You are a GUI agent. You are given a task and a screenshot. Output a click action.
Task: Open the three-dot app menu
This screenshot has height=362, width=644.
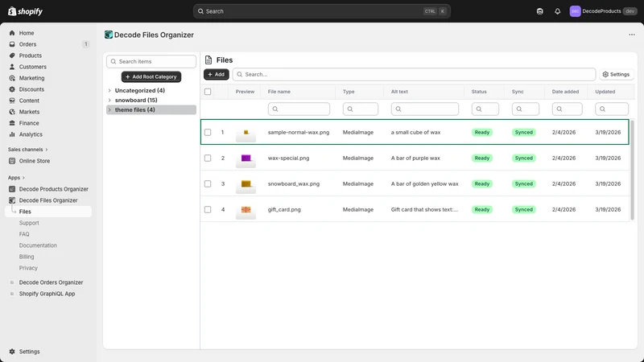[x=632, y=35]
